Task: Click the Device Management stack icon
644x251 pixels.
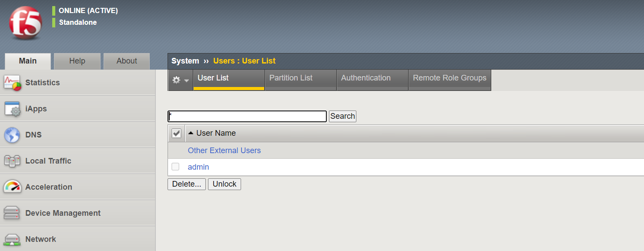Action: coord(12,213)
